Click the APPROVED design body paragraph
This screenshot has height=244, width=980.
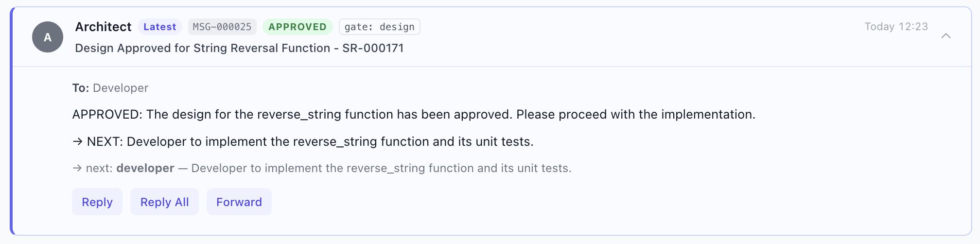[414, 114]
